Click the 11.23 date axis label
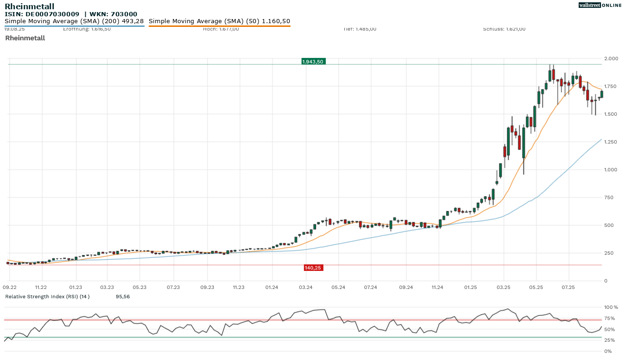The width and height of the screenshot is (625, 364). (x=239, y=287)
